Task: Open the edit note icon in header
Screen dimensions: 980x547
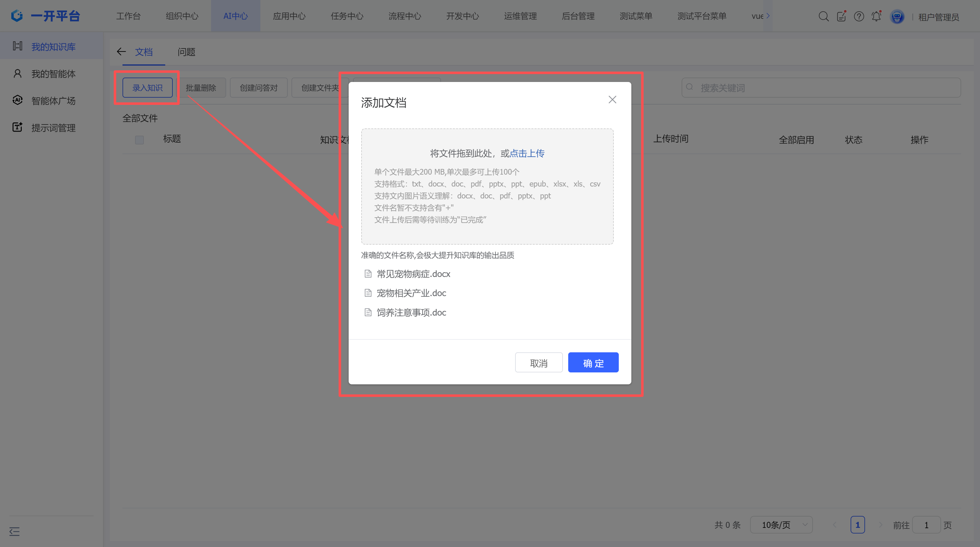Action: (841, 16)
